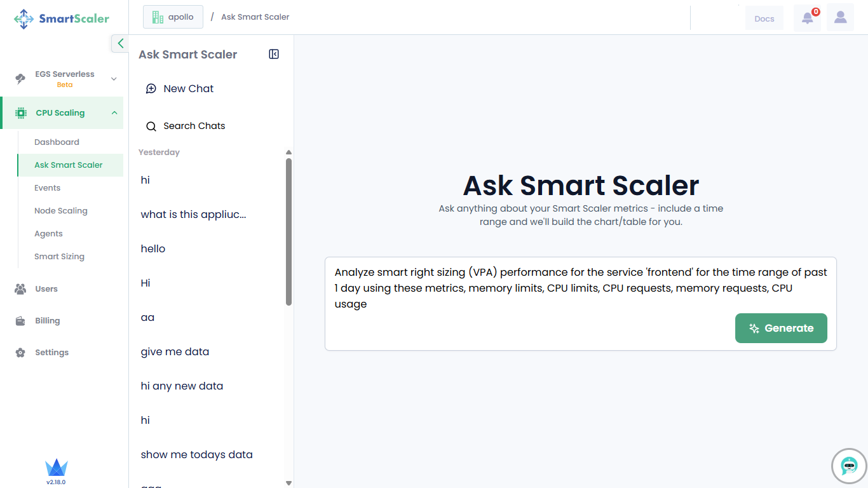Click the chat history scrollbar
Viewport: 868px width, 488px height.
(x=288, y=232)
